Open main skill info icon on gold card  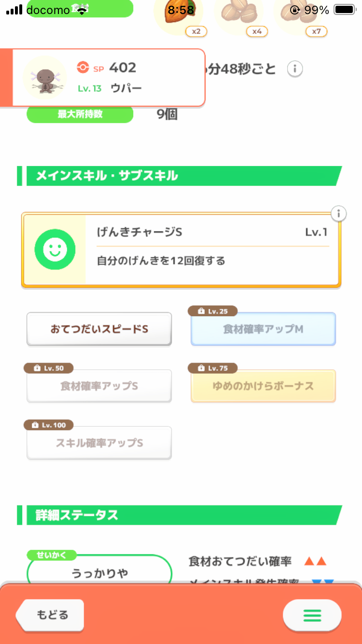click(339, 213)
